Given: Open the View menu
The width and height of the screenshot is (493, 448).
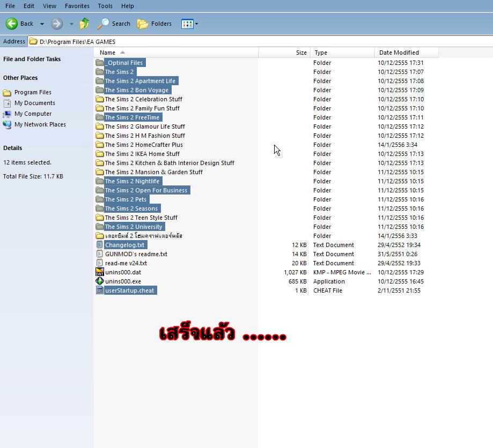Looking at the screenshot, I should pos(50,6).
